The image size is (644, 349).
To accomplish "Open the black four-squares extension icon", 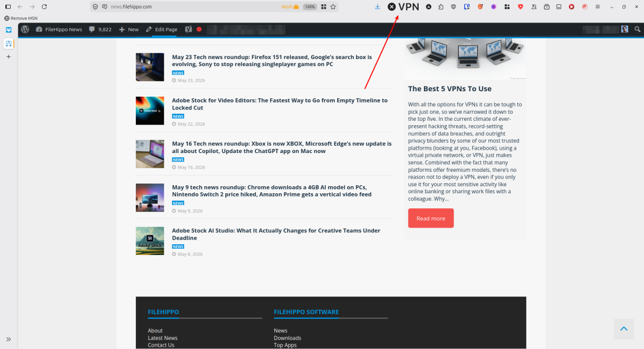I will click(x=506, y=6).
